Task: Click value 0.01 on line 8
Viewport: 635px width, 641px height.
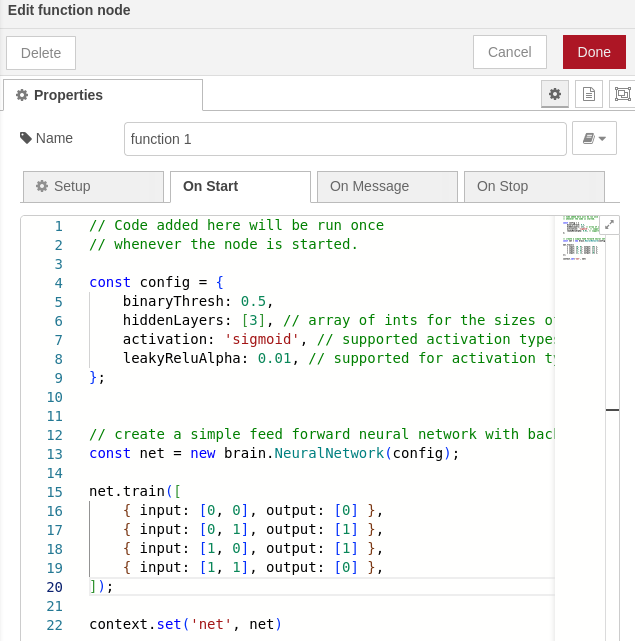Action: (x=274, y=359)
